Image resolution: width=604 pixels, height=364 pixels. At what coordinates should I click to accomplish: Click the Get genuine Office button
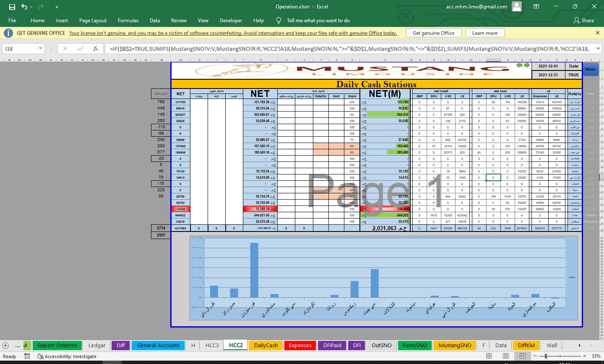[x=433, y=33]
